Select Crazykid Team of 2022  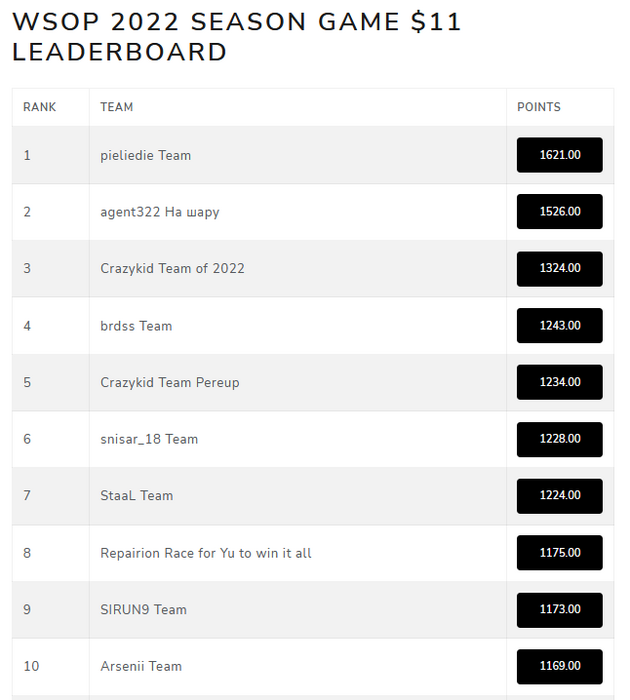[x=172, y=268]
